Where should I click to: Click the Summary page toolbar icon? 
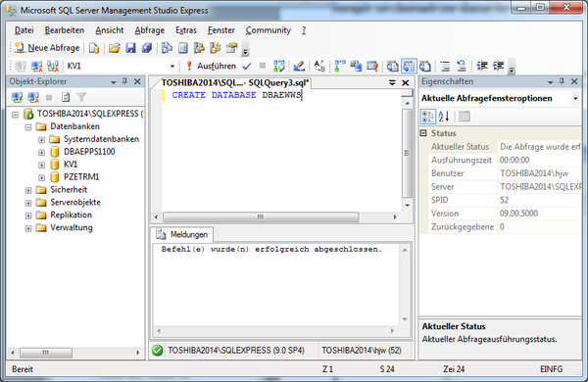[x=183, y=48]
